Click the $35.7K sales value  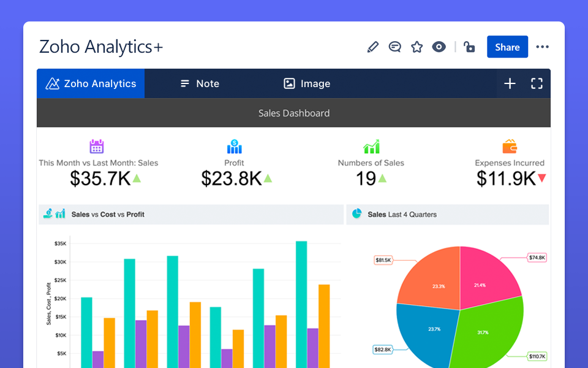point(100,178)
